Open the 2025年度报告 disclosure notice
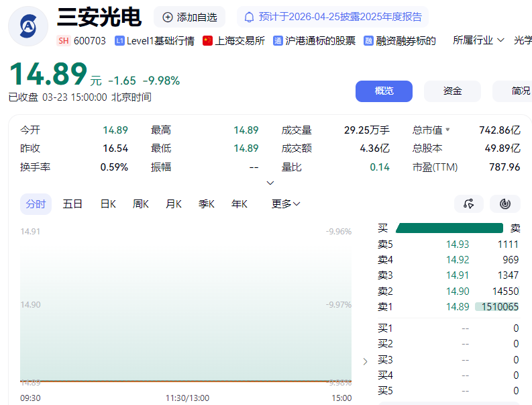This screenshot has height=405, width=532. pyautogui.click(x=333, y=17)
